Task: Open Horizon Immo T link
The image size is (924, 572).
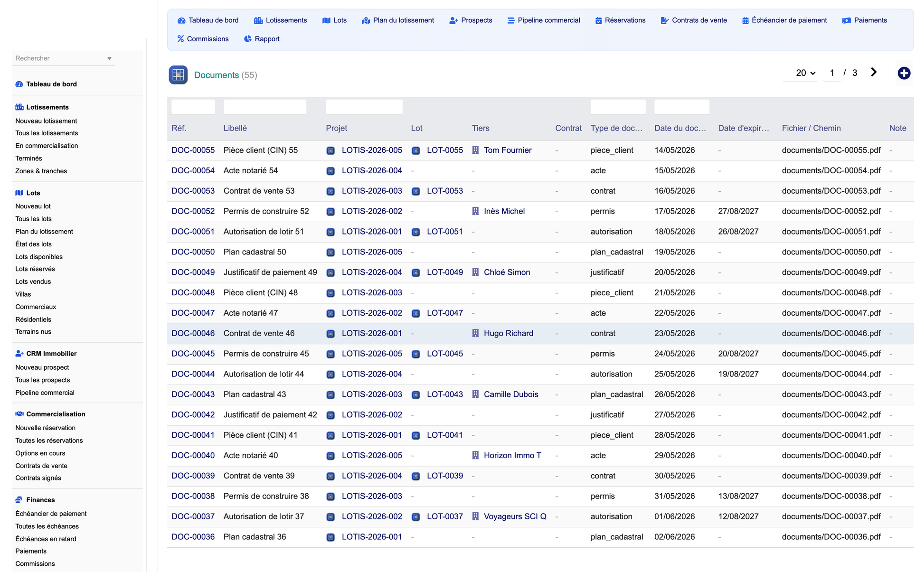Action: (512, 456)
